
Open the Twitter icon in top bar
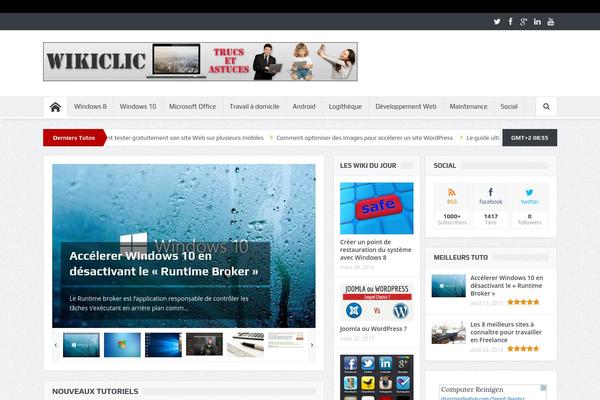click(497, 21)
